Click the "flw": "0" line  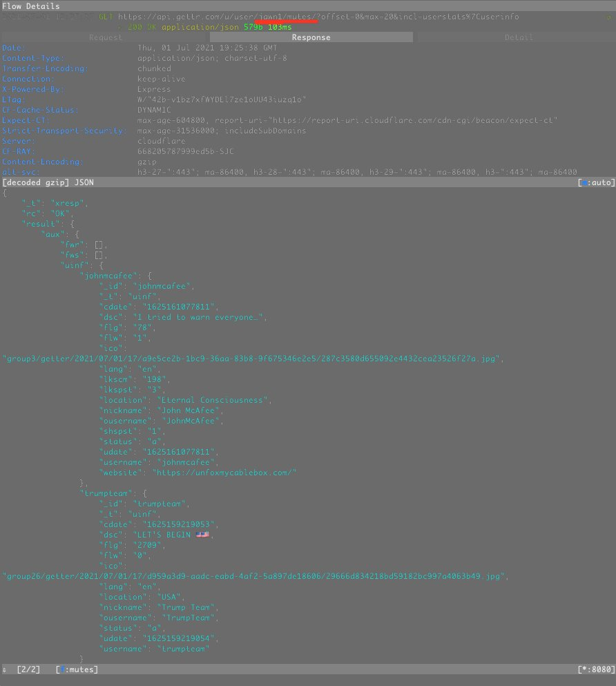(x=125, y=555)
